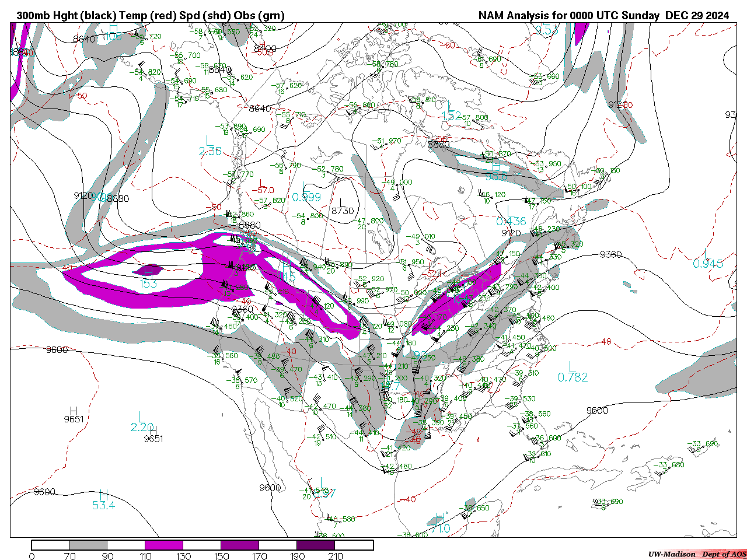Click the cyan "0.945" low label

[x=708, y=264]
